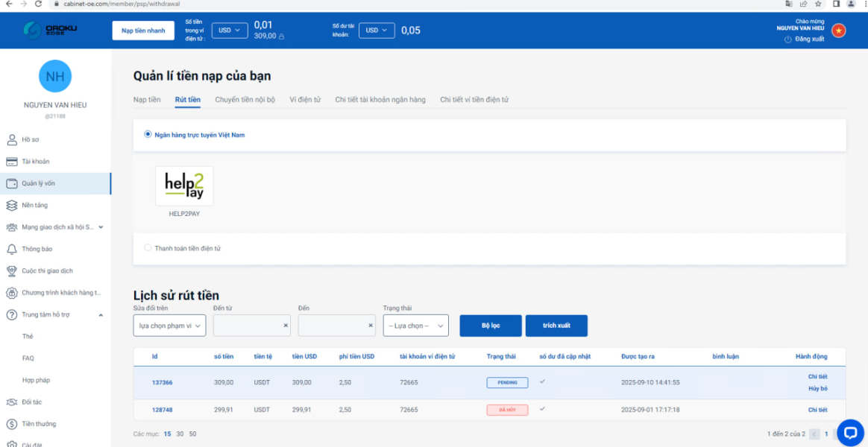Viewport: 868px width, 447px height.
Task: Click the Cuộc thi giao dịch trophy icon
Action: (x=12, y=271)
